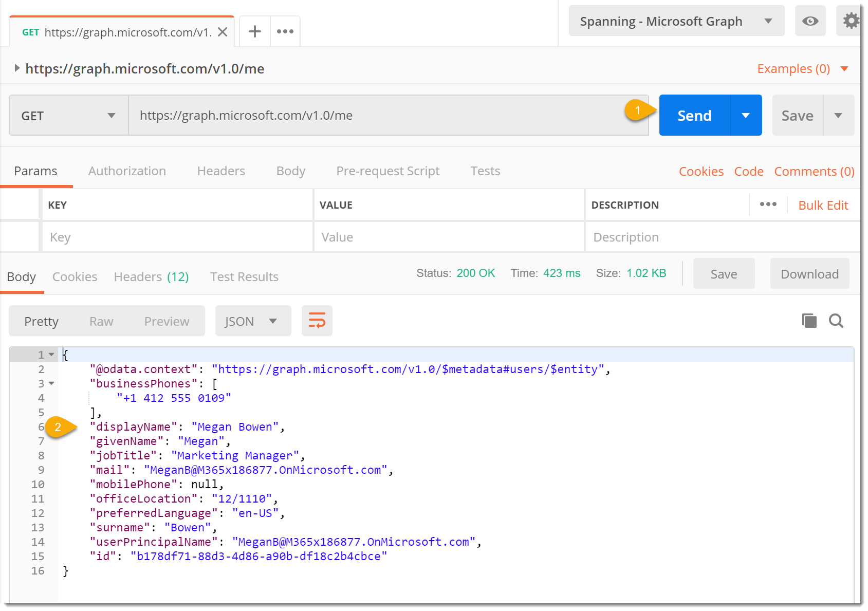This screenshot has height=611, width=868.
Task: Collapse businessPhones array at line 3
Action: point(51,383)
